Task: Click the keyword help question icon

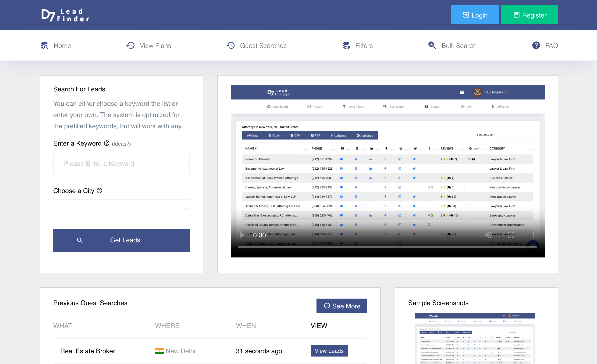Action: click(107, 143)
